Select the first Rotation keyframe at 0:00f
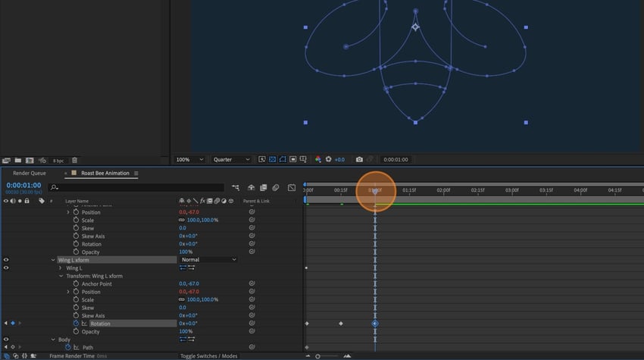Viewport: 644px width, 360px height. (307, 324)
